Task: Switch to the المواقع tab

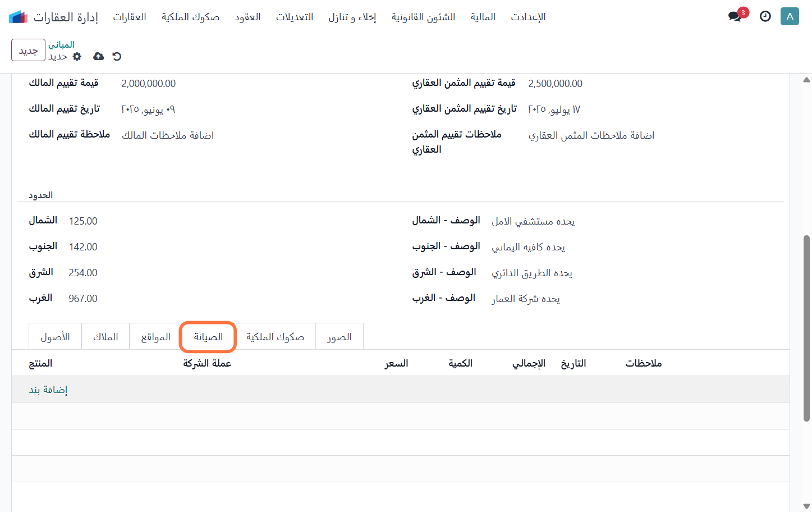Action: (155, 337)
